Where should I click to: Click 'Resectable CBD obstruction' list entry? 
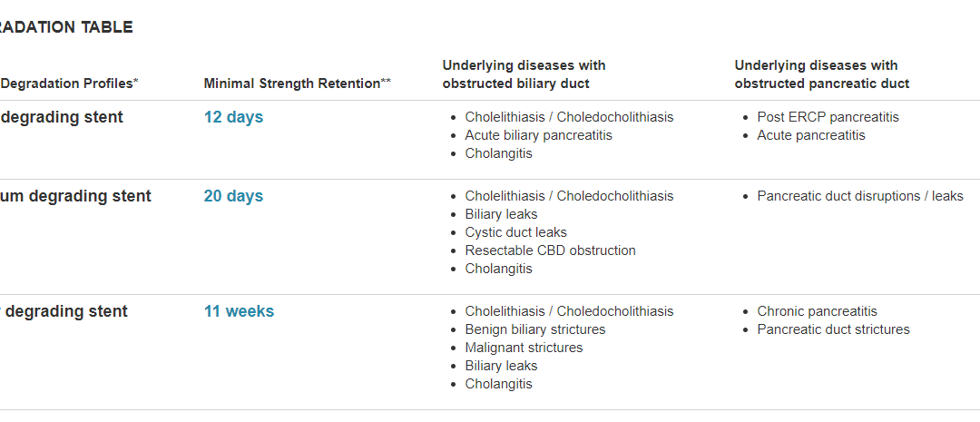pyautogui.click(x=550, y=250)
